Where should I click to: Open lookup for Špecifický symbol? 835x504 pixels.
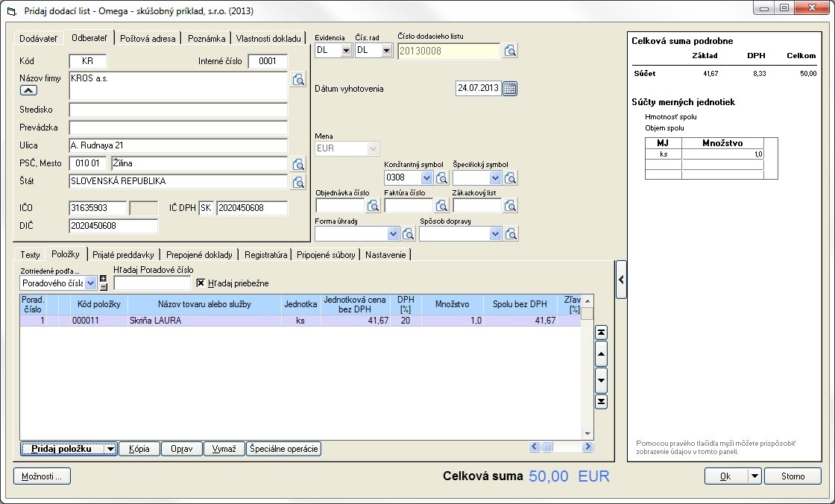point(510,178)
